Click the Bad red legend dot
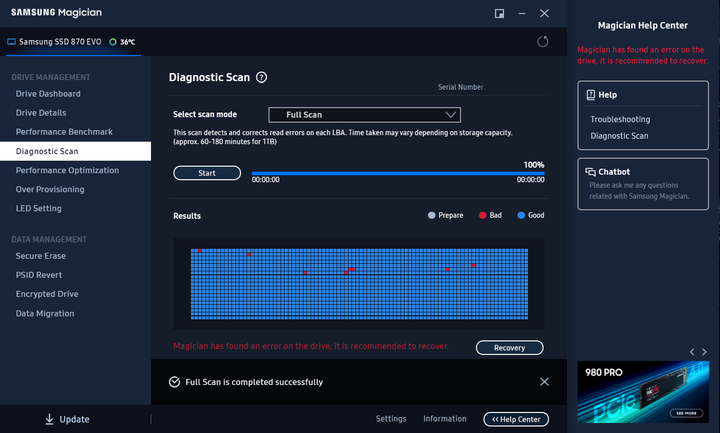This screenshot has width=720, height=433. click(482, 215)
